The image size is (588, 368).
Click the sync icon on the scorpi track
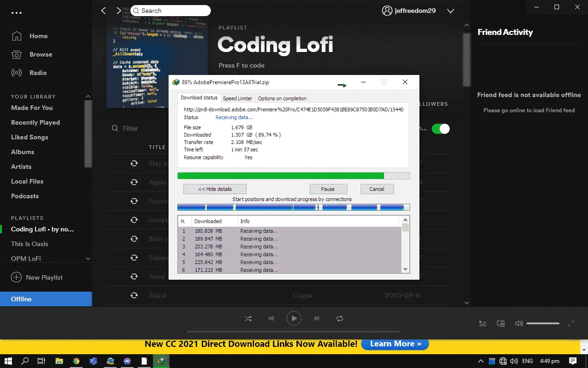coord(134,220)
